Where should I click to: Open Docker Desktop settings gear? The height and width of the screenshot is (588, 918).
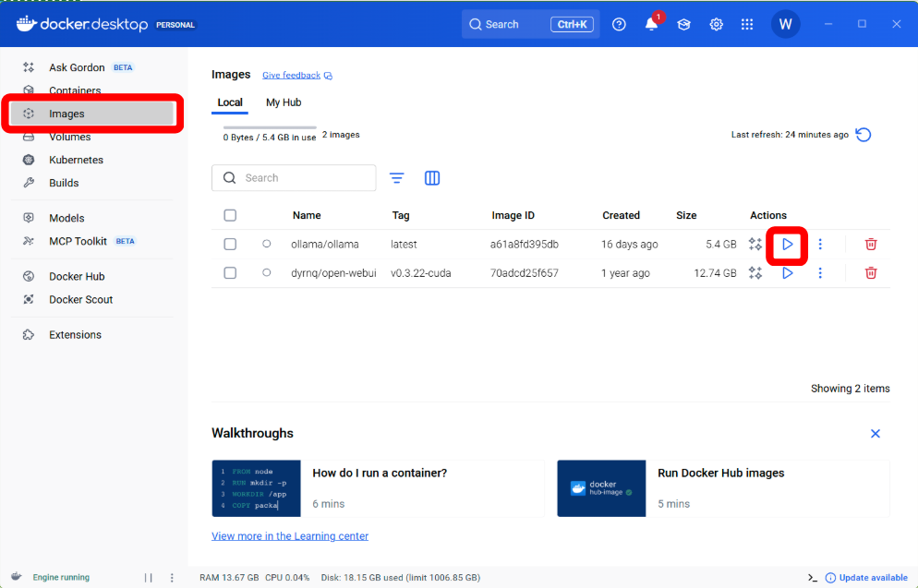[x=716, y=24]
